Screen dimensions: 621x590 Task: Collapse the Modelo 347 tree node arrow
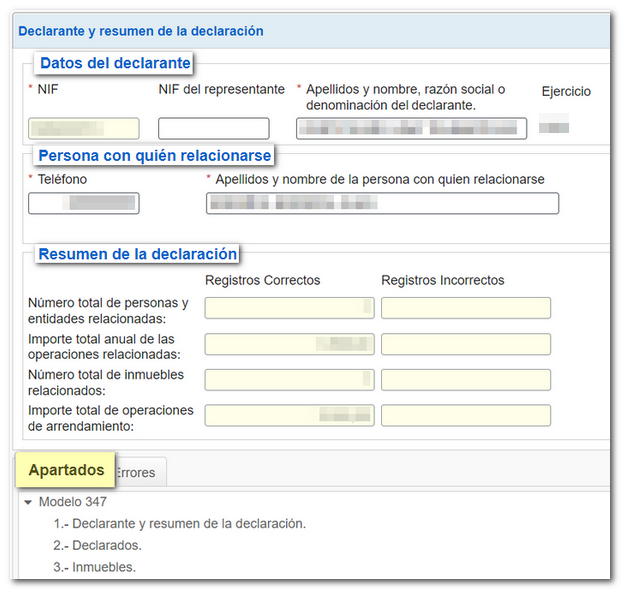click(28, 502)
